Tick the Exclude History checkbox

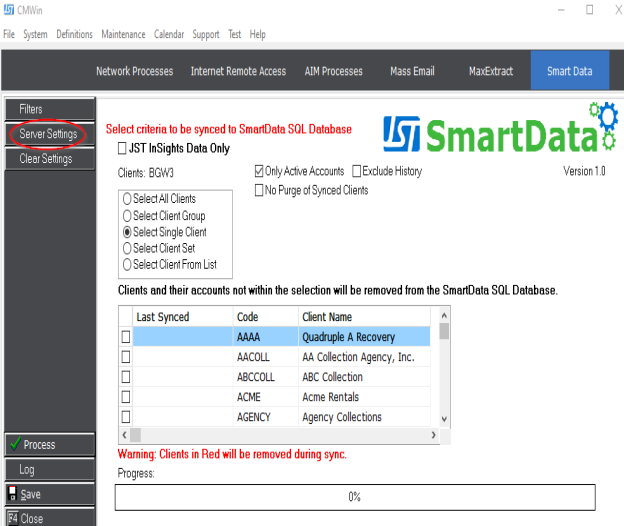(357, 172)
